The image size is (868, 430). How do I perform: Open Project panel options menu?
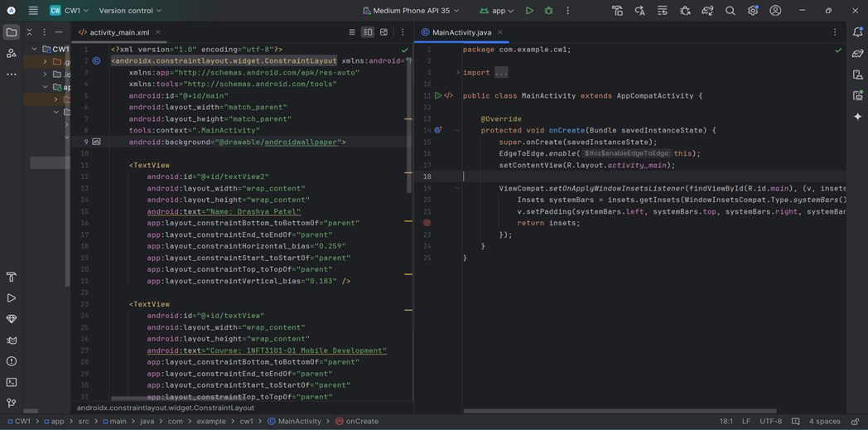point(44,32)
